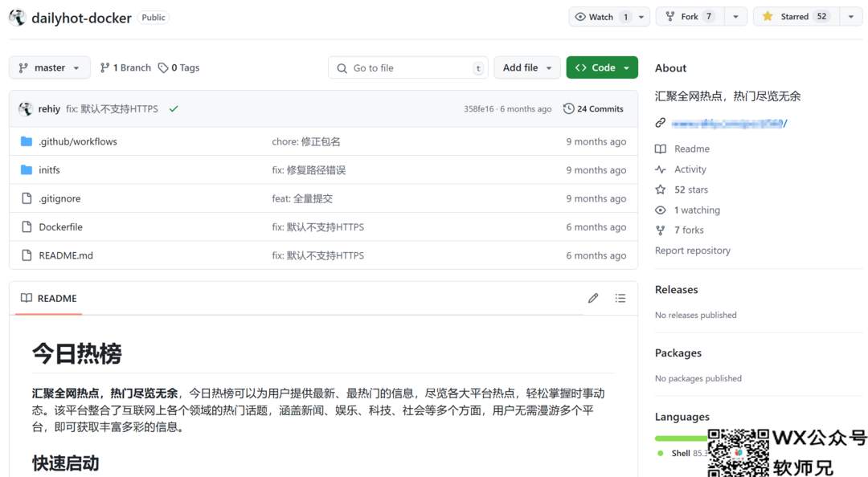View the 0 Tags link
Image resolution: width=868 pixels, height=477 pixels.
pyautogui.click(x=178, y=67)
